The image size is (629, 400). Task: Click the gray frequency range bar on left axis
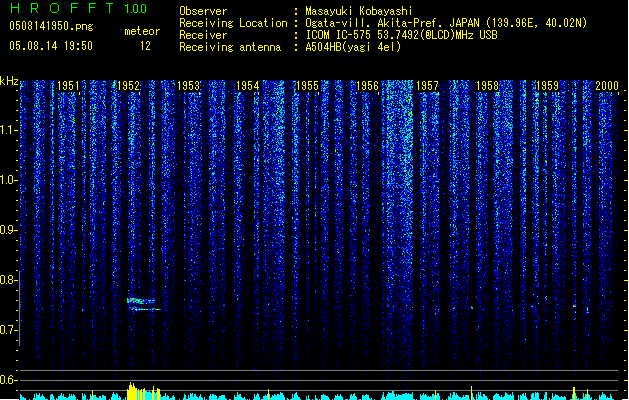click(19, 308)
